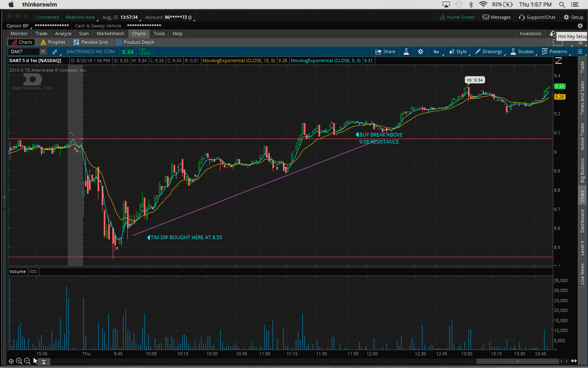This screenshot has width=588, height=368.
Task: Open the Bluetooth menu
Action: [x=471, y=4]
